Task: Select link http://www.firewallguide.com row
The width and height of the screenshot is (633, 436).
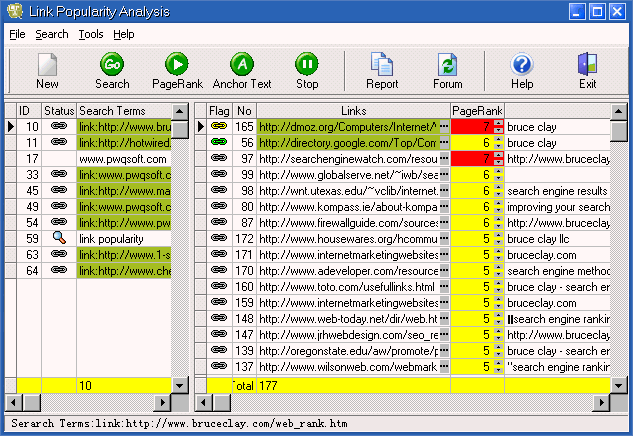Action: (x=349, y=222)
